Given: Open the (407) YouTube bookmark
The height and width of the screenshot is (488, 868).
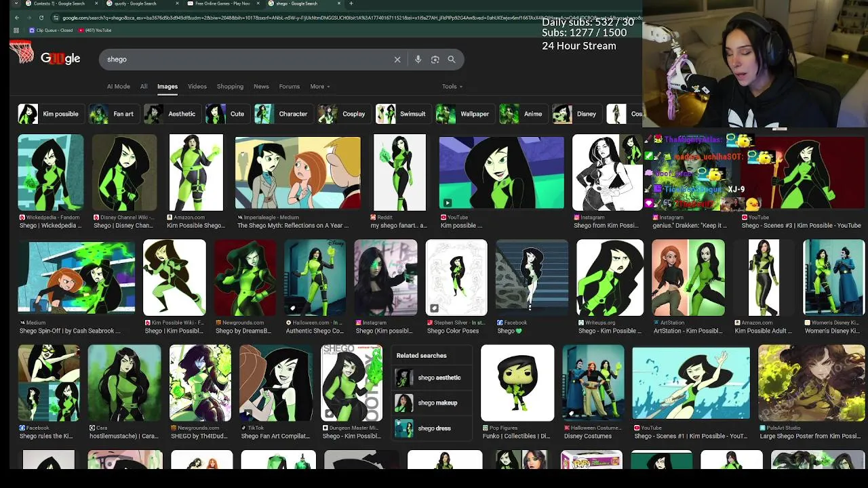Looking at the screenshot, I should [95, 30].
